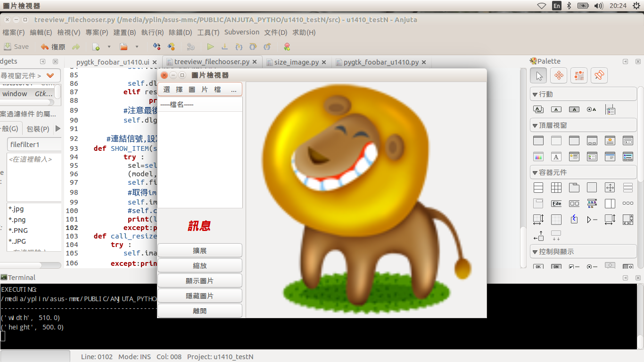Close the Palette panel with its X
The image size is (644, 362).
(x=638, y=61)
